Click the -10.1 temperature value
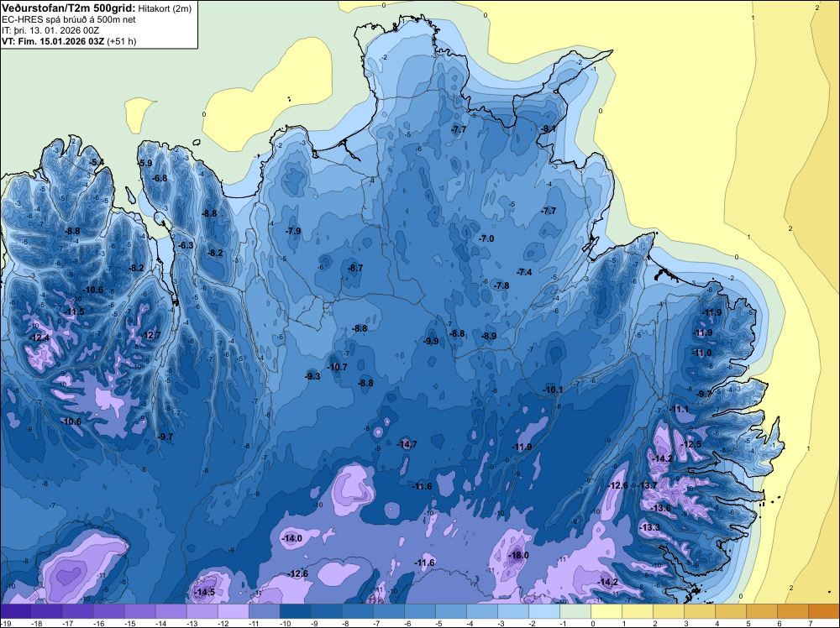Image resolution: width=840 pixels, height=628 pixels. click(x=553, y=390)
